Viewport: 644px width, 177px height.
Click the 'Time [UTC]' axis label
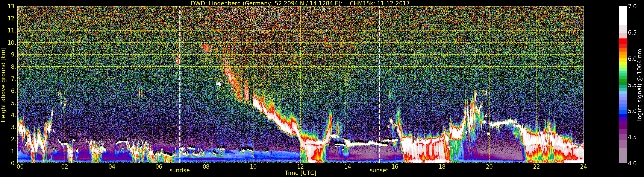300,173
